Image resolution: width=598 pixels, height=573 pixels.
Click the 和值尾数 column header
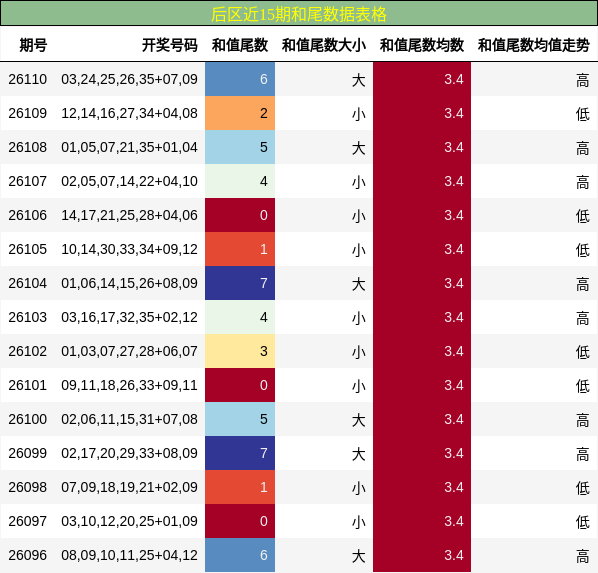click(240, 45)
